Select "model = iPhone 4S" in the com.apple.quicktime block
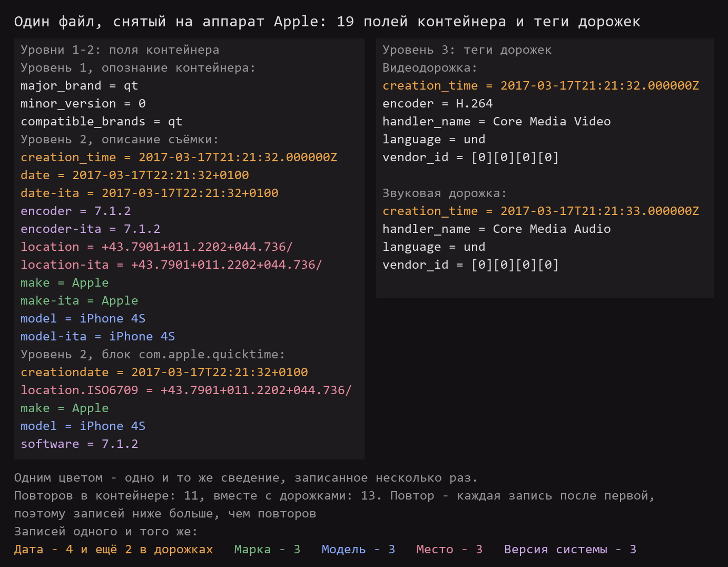728x567 pixels. point(83,426)
